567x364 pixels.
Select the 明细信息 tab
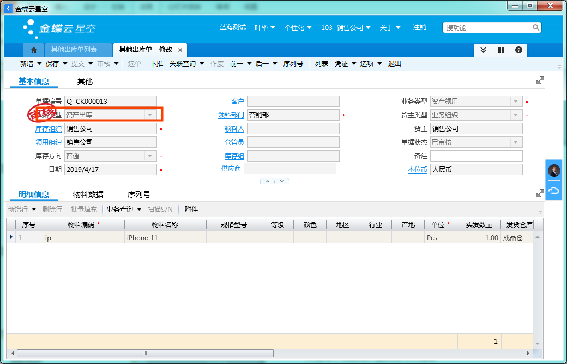point(34,194)
